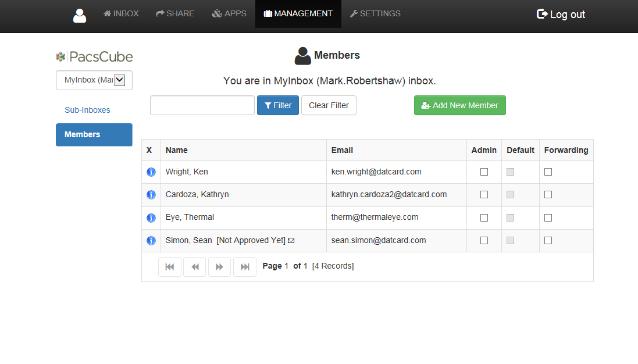Click the blue Filter button
This screenshot has height=364, width=638.
coord(278,105)
